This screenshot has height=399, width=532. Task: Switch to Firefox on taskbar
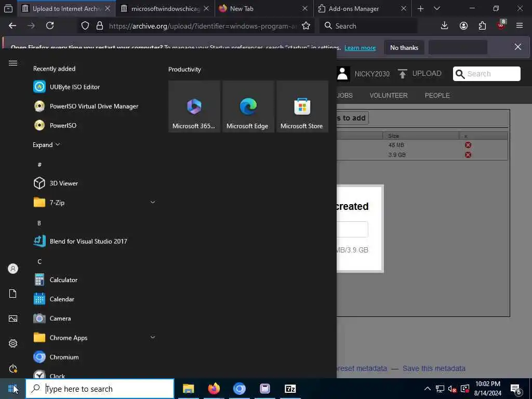(x=214, y=389)
